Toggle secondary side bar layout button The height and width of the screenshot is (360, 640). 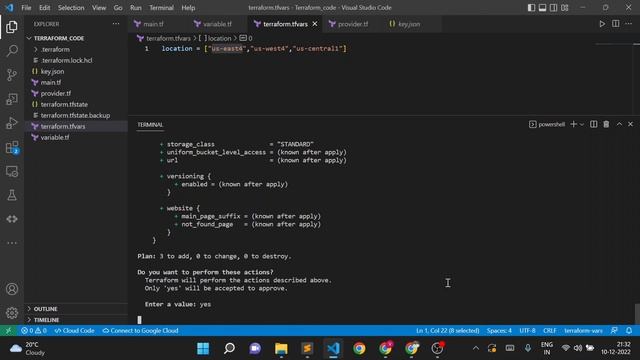(553, 8)
